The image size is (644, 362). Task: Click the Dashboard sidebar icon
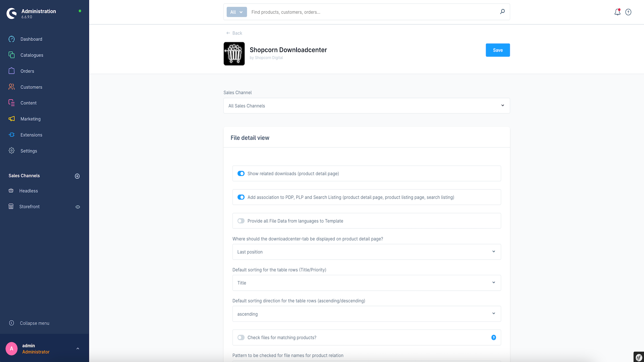[x=11, y=39]
